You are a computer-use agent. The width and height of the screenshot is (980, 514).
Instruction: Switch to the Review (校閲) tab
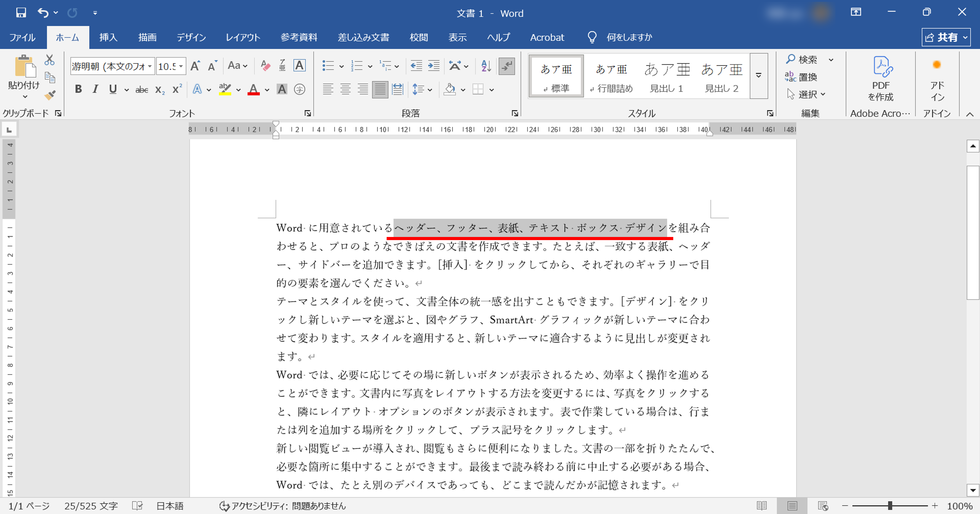[x=419, y=37]
